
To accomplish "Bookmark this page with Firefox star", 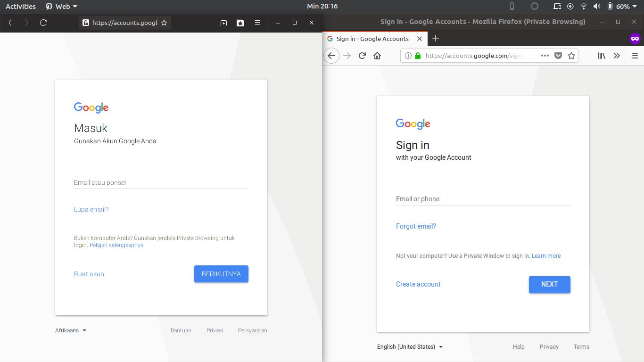I will (x=571, y=56).
